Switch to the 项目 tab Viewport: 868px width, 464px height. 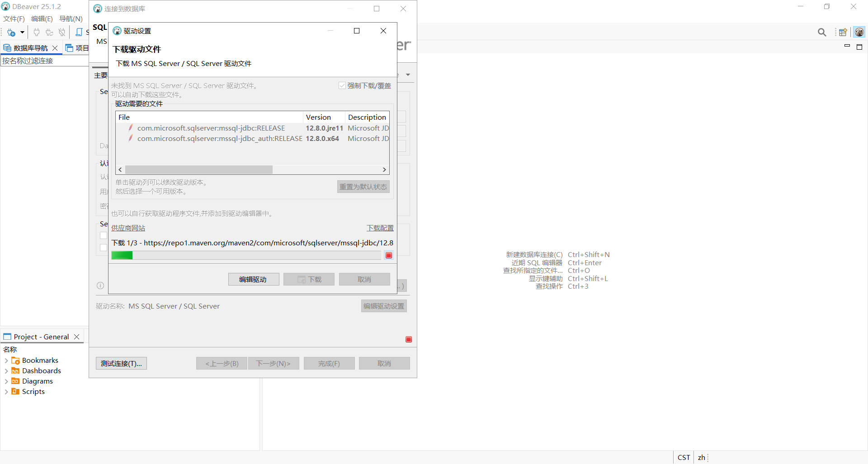click(77, 48)
